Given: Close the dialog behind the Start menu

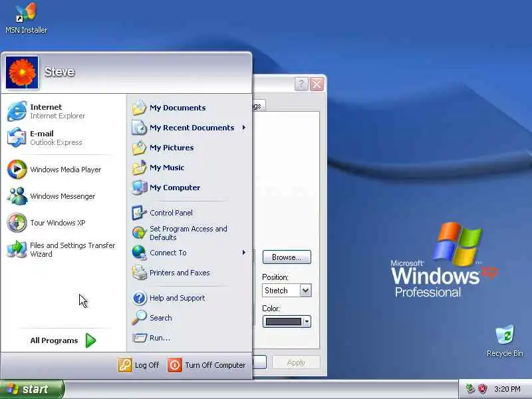Looking at the screenshot, I should [x=317, y=84].
